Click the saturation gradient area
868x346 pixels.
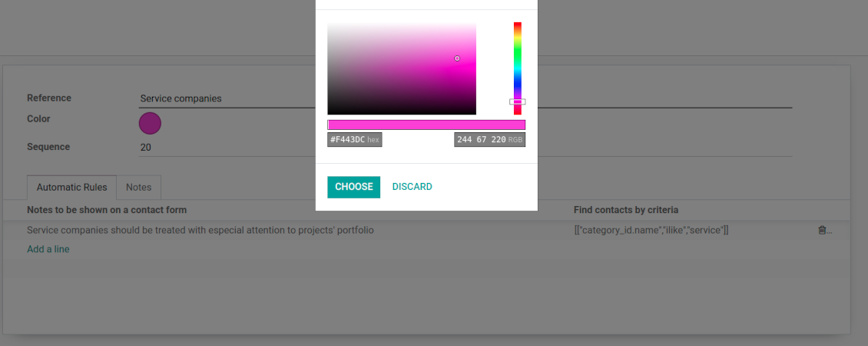(402, 68)
